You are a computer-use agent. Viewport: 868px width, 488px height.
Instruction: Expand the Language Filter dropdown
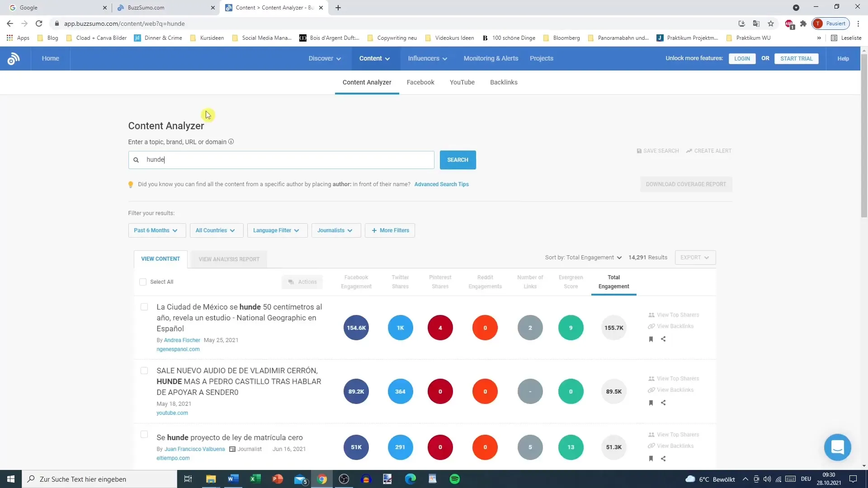click(276, 230)
